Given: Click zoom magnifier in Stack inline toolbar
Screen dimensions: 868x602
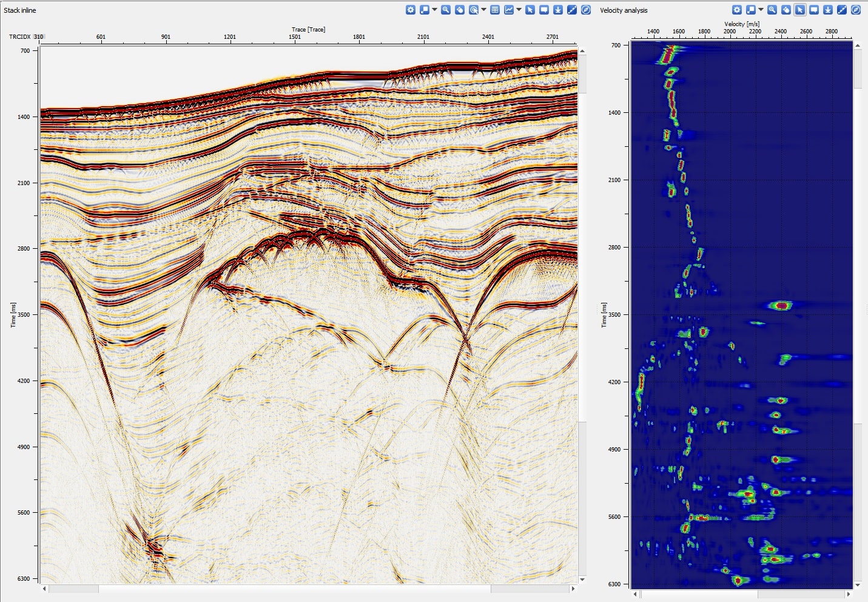Looking at the screenshot, I should click(446, 10).
